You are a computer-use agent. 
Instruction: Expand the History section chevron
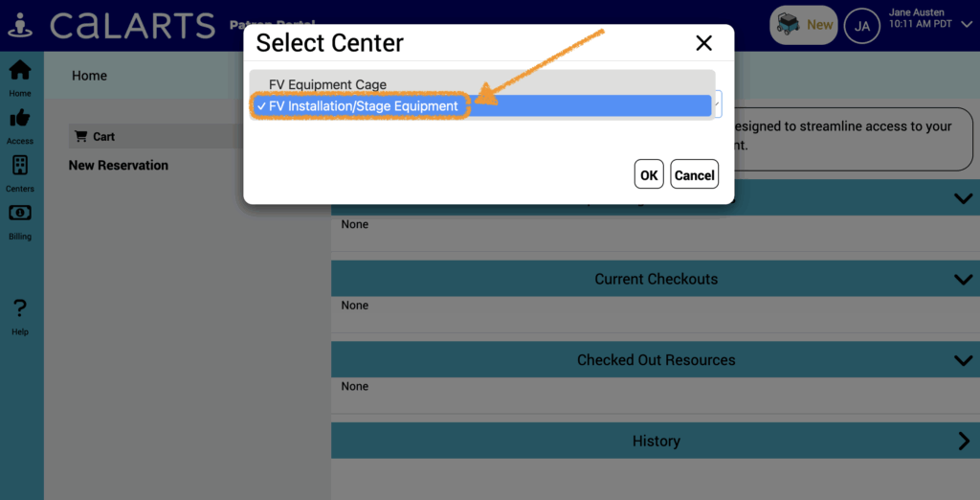[x=963, y=442]
